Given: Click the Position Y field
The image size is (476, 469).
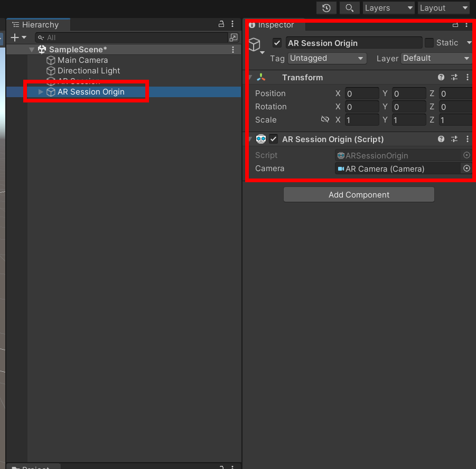Looking at the screenshot, I should [x=409, y=93].
